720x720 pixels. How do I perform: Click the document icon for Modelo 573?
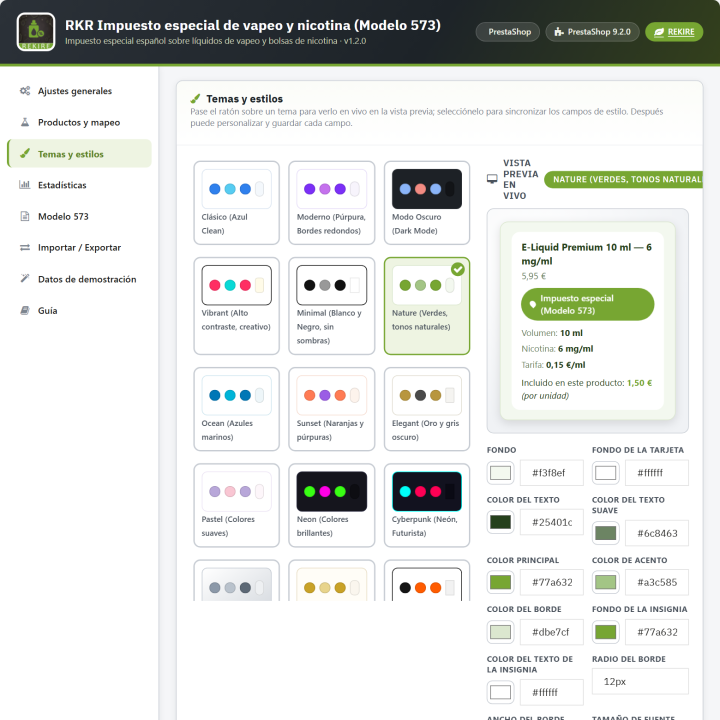(x=25, y=216)
